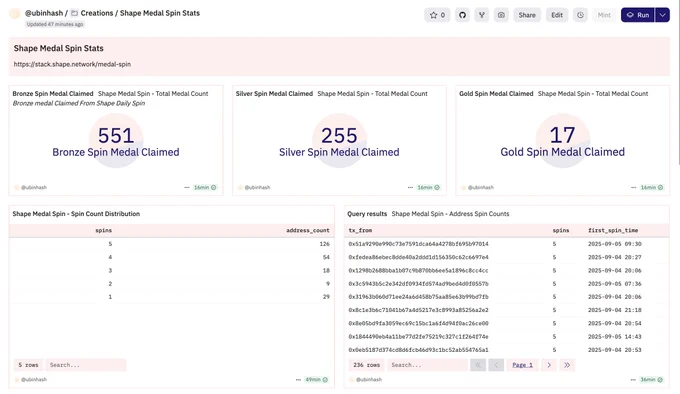Screen dimensions: 680x394
Task: Click the Search field in Spin Count Distribution
Action: coord(86,365)
